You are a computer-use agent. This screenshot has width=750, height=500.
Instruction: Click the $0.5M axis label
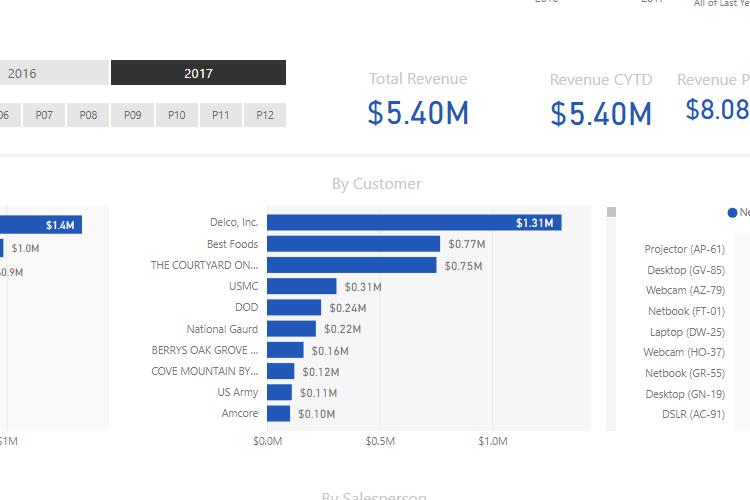(x=380, y=441)
